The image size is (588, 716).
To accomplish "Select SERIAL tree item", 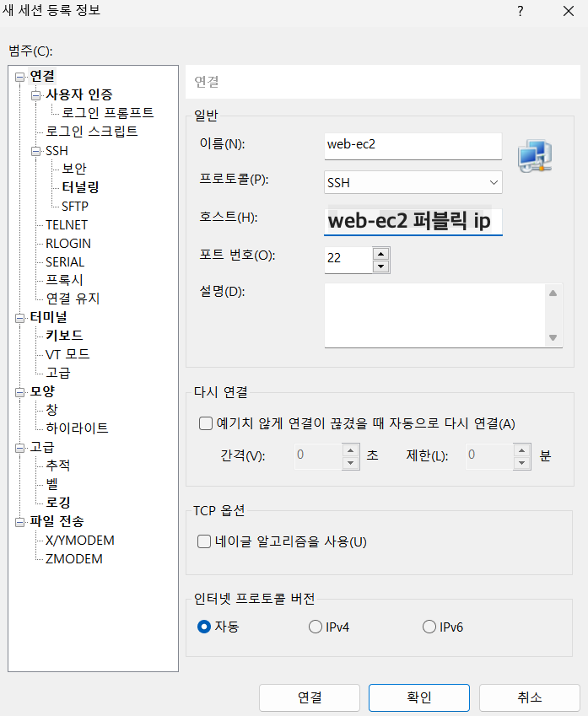I will tap(65, 262).
